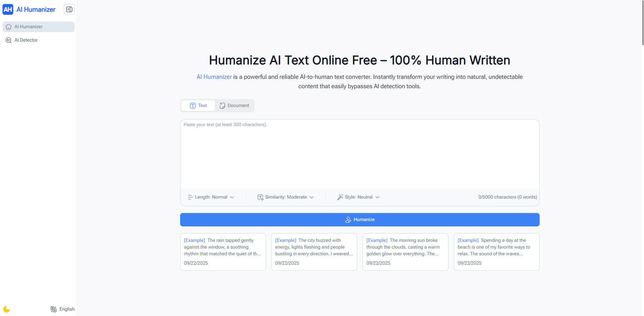This screenshot has width=644, height=316.
Task: Switch input mode back to Text
Action: pos(198,105)
